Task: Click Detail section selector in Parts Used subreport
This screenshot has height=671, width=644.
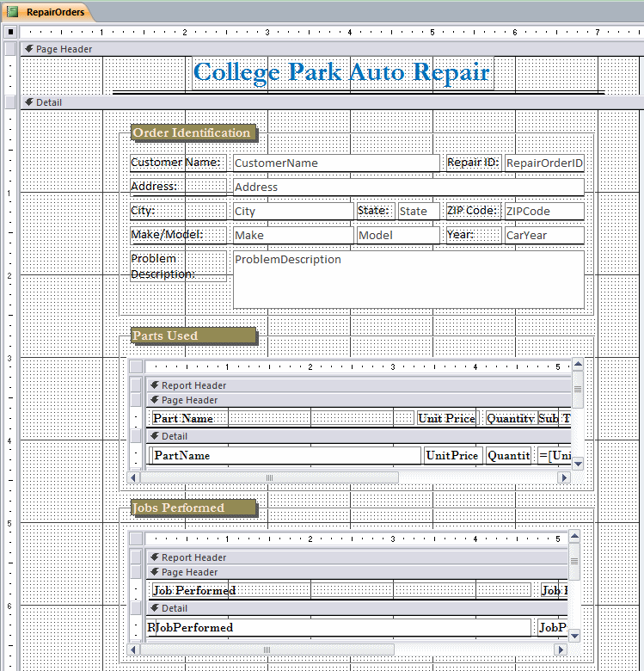Action: pos(137,436)
